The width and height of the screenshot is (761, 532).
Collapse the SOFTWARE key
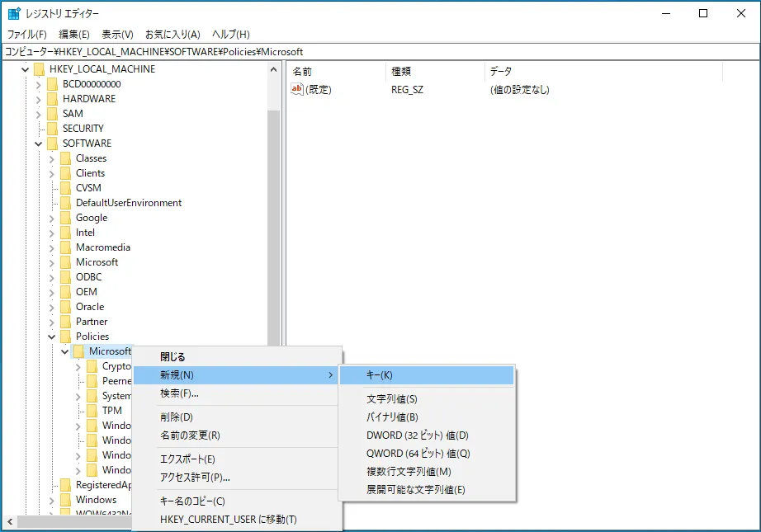38,144
